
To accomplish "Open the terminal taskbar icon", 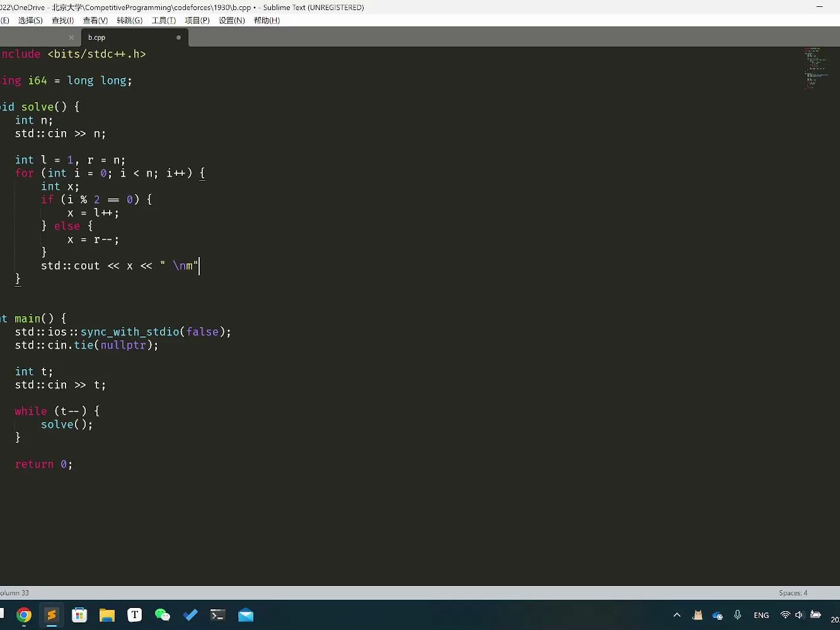I will point(218,616).
